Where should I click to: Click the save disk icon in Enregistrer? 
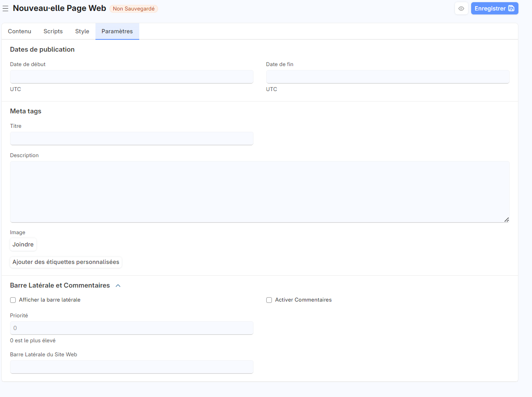coord(511,8)
